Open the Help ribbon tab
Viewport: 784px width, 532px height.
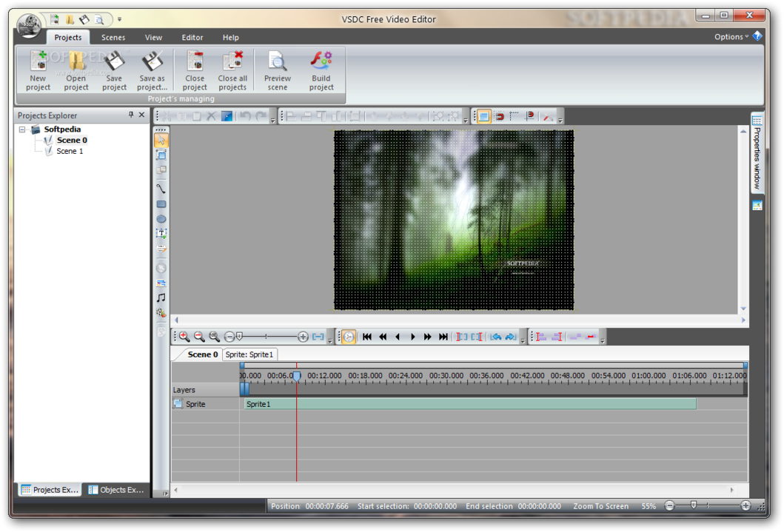230,38
